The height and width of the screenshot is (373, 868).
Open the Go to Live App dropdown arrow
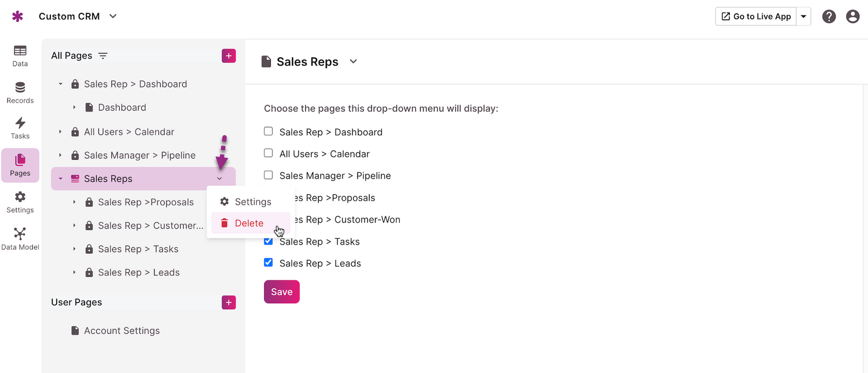pos(803,16)
